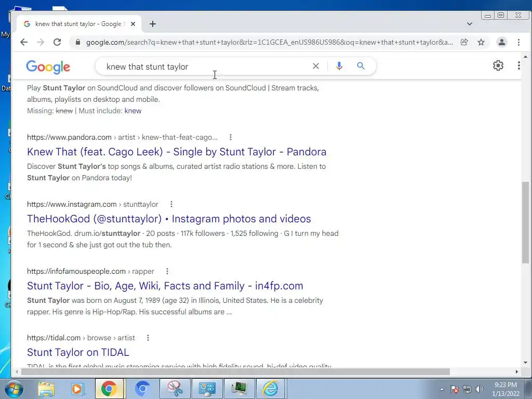Open the Chrome profile avatar

coord(501,42)
